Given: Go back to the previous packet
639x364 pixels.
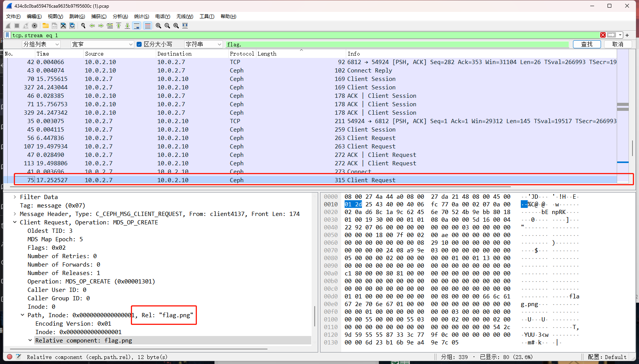Looking at the screenshot, I should (x=92, y=26).
